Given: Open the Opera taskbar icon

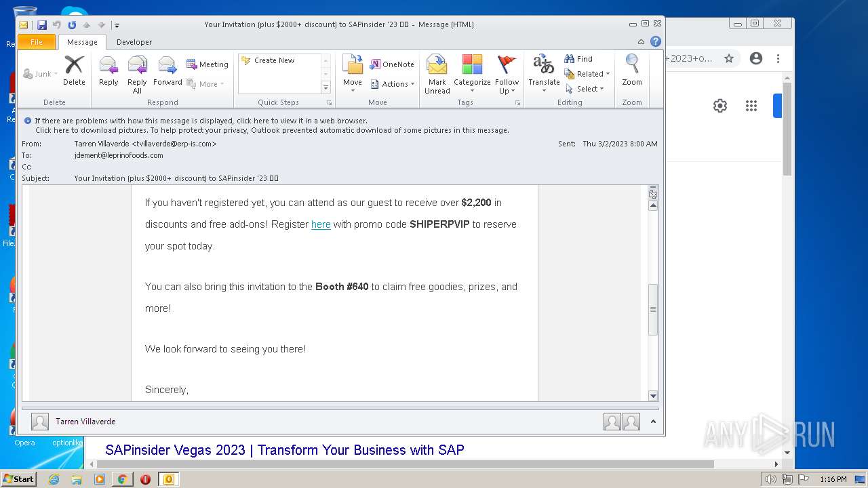Looking at the screenshot, I should click(x=145, y=479).
